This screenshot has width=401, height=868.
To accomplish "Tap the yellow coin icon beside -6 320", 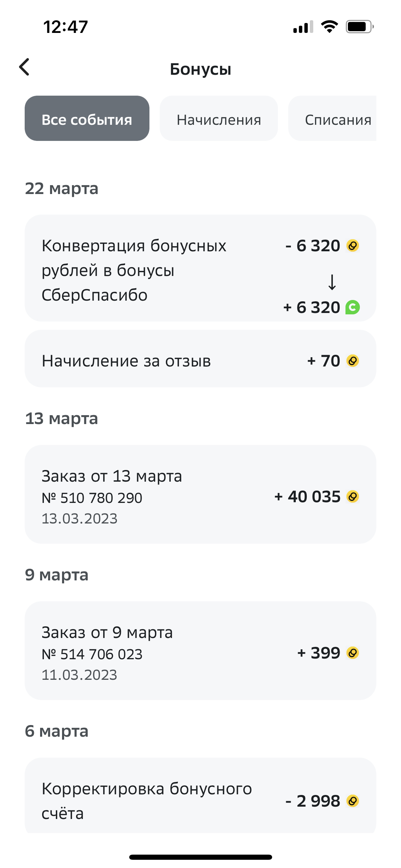I will point(353,246).
